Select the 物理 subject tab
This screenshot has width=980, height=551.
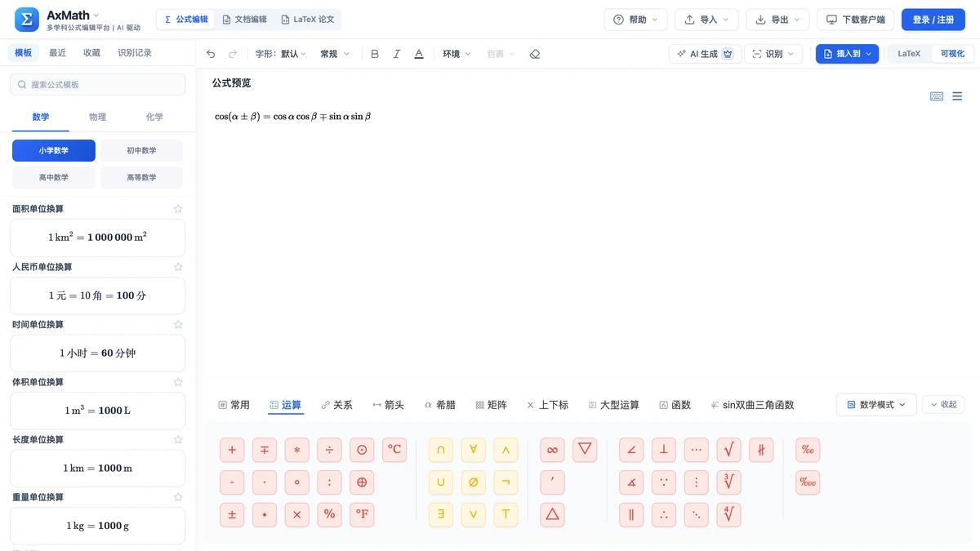[98, 118]
